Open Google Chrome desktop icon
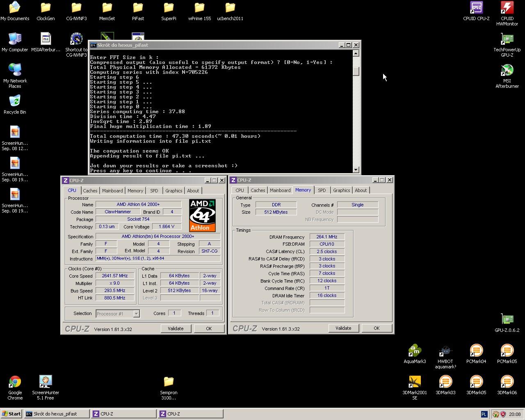 (x=15, y=387)
